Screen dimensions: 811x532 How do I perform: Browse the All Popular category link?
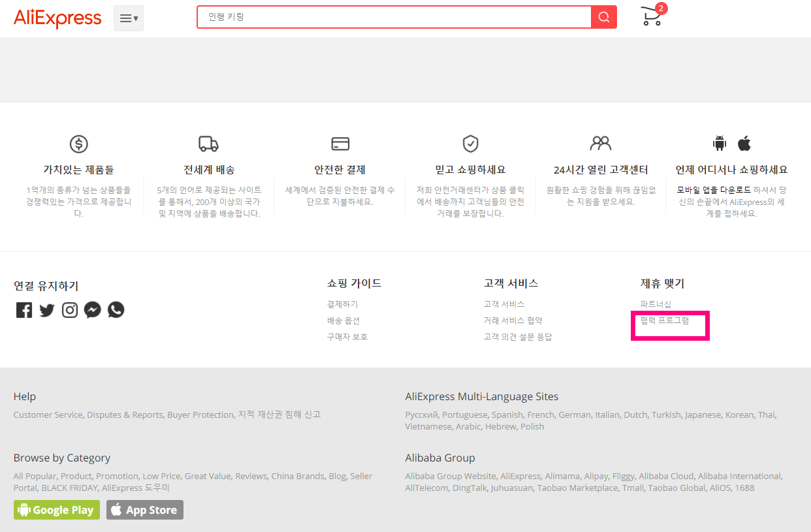[x=35, y=476]
